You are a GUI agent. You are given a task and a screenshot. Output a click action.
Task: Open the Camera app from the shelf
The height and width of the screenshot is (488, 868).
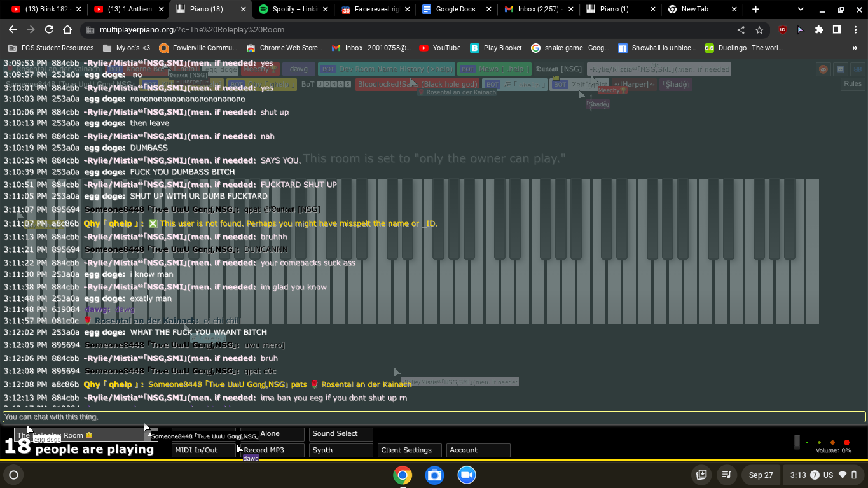434,475
